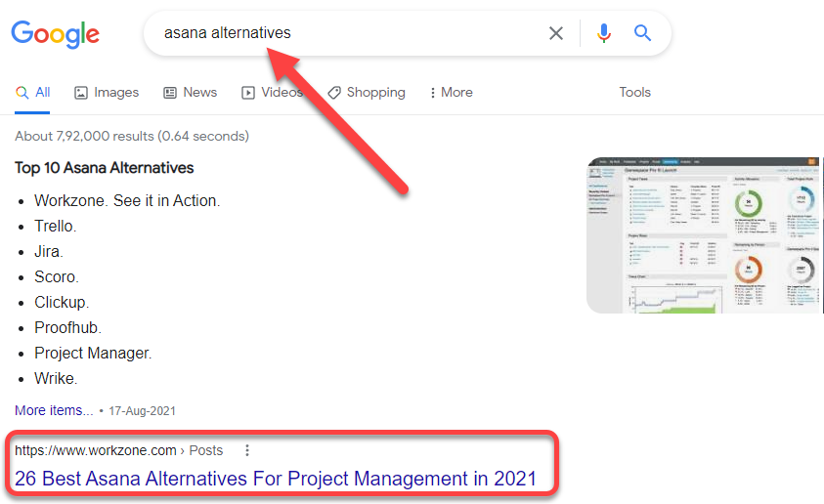The image size is (824, 504).
Task: Start voice search with microphone icon
Action: click(604, 33)
